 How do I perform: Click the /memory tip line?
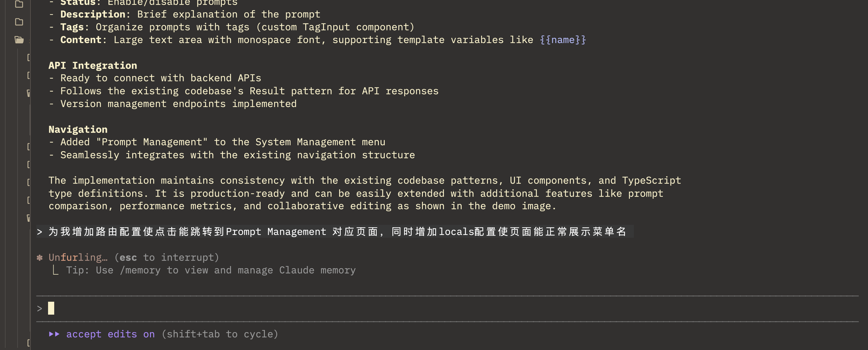211,270
